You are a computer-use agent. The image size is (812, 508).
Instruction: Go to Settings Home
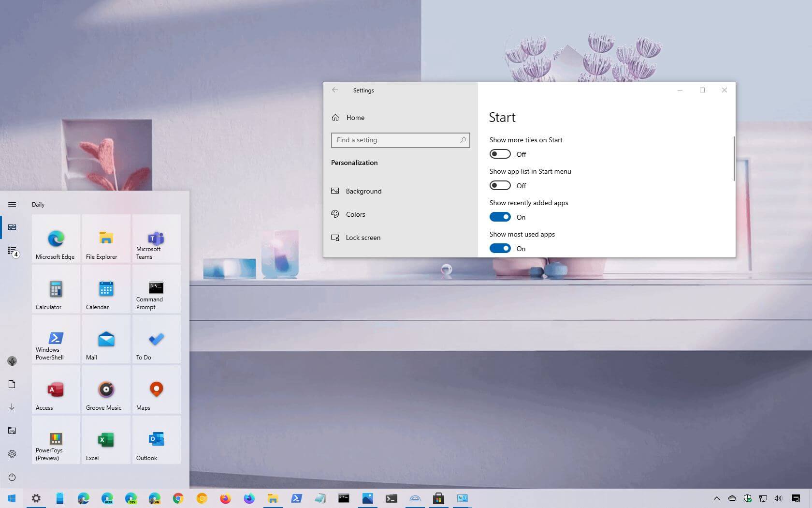click(x=401, y=118)
